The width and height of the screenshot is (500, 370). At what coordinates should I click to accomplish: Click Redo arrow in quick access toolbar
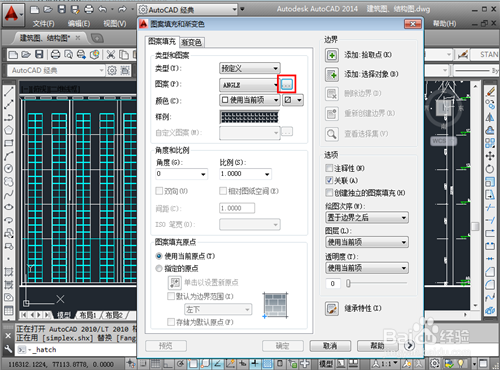click(122, 9)
